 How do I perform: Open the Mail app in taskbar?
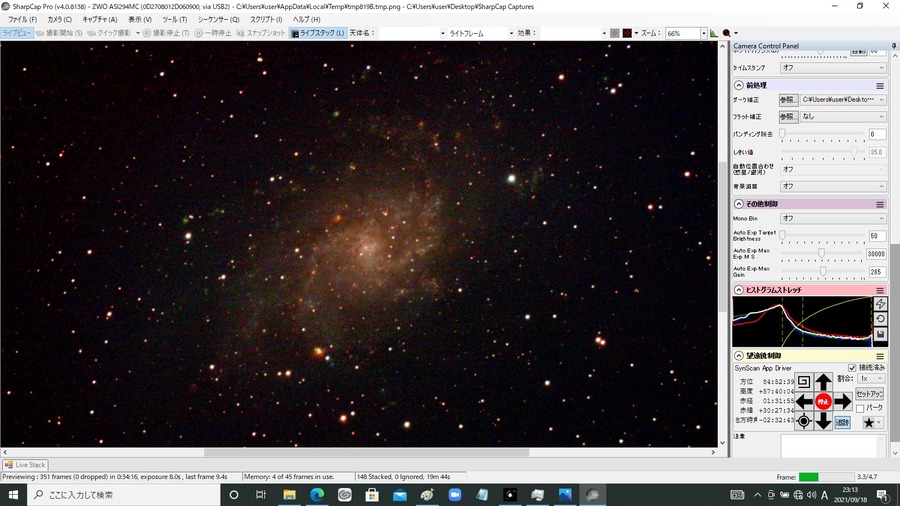(399, 495)
